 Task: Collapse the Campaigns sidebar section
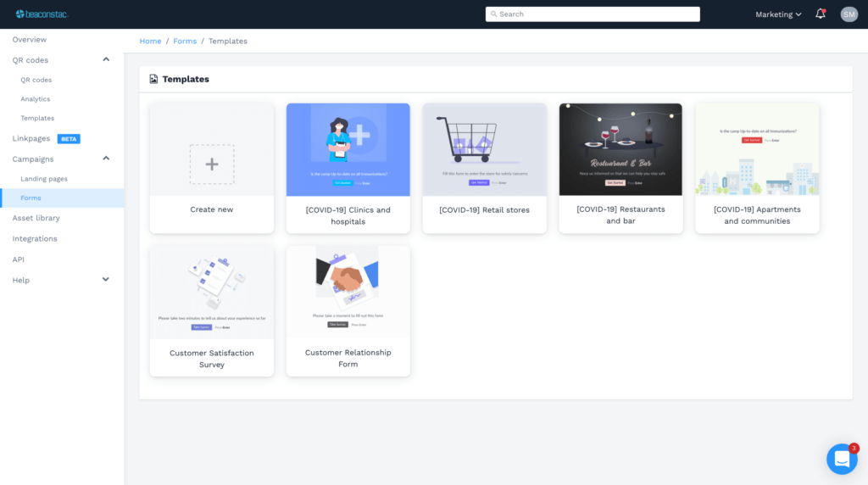tap(106, 159)
